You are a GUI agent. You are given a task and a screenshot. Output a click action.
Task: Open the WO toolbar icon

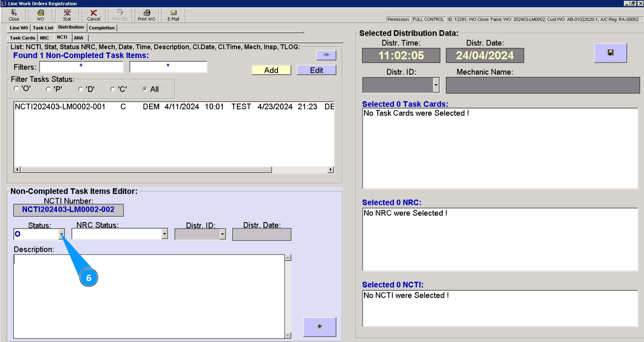coord(40,15)
